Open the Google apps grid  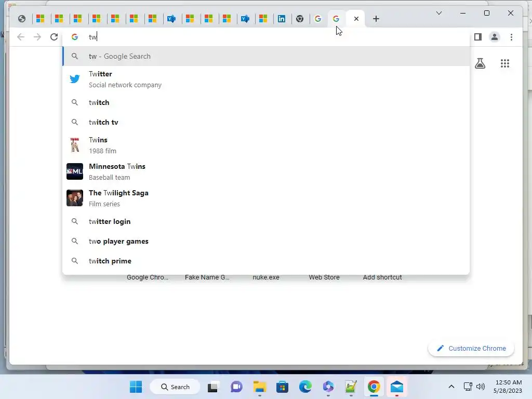coord(505,63)
